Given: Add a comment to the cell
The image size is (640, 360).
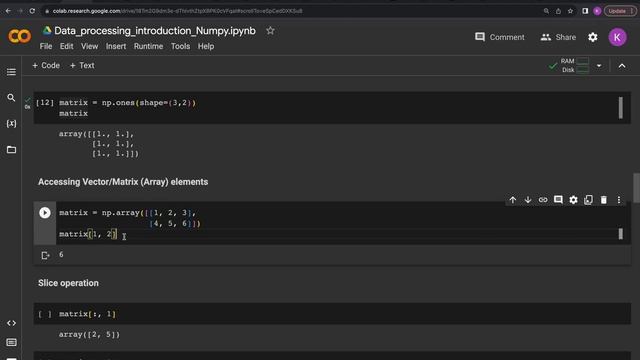Looking at the screenshot, I should click(558, 200).
